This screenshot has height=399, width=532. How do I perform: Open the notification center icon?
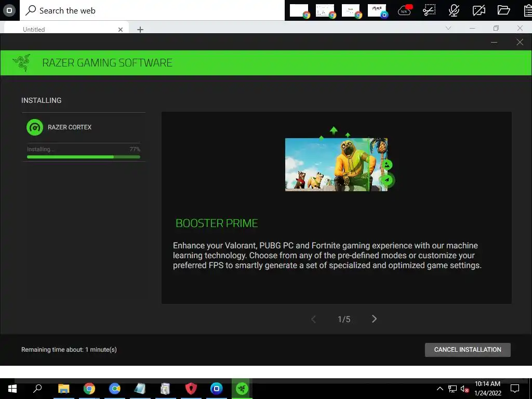click(x=515, y=389)
